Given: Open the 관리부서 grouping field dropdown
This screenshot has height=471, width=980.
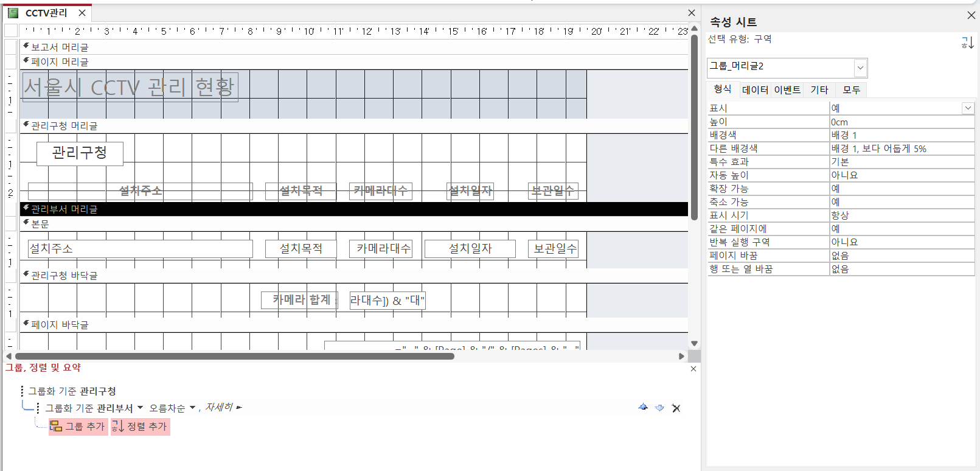Looking at the screenshot, I should (141, 408).
